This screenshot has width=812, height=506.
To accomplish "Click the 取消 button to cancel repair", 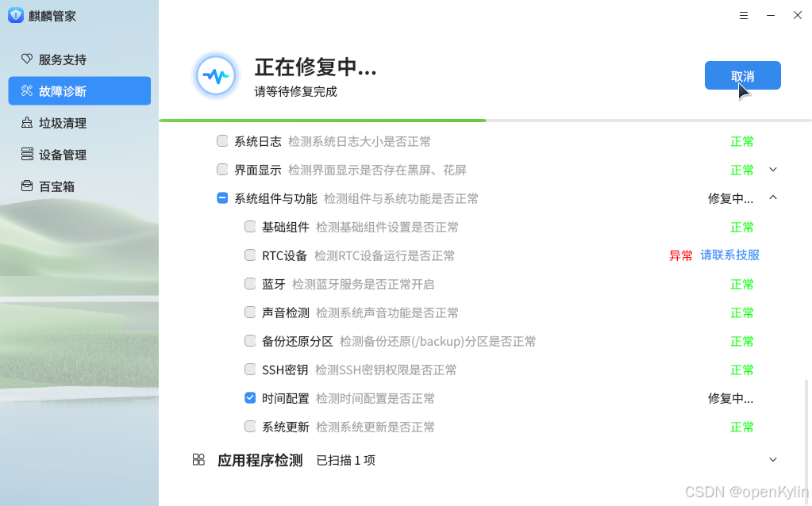I will pos(743,75).
